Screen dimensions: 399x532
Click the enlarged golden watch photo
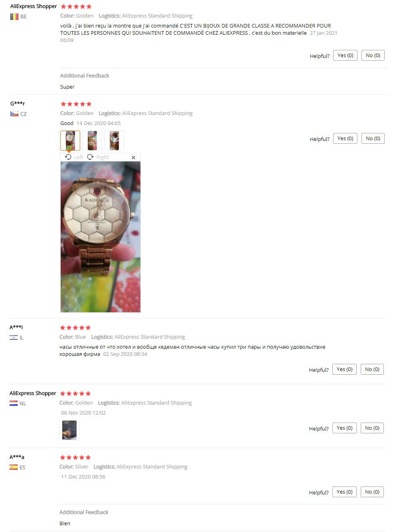coord(101,237)
